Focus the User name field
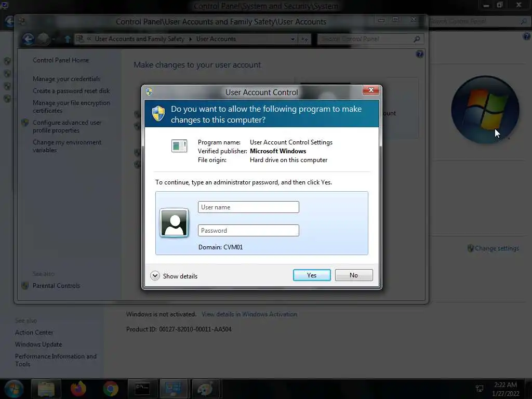 [x=248, y=207]
